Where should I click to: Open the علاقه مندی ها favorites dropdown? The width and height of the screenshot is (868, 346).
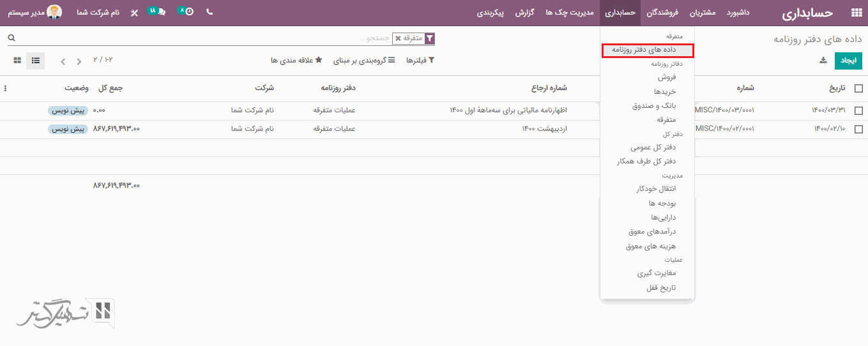pyautogui.click(x=296, y=61)
